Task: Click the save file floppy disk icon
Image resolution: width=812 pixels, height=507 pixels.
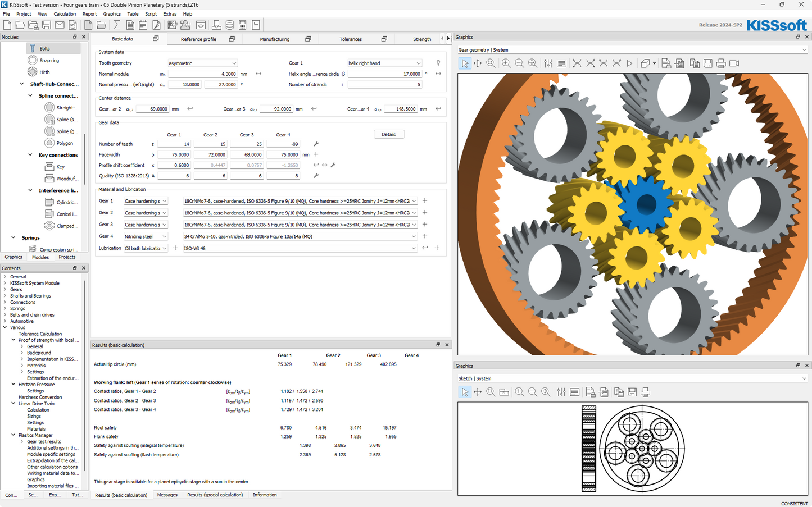Action: pos(47,25)
